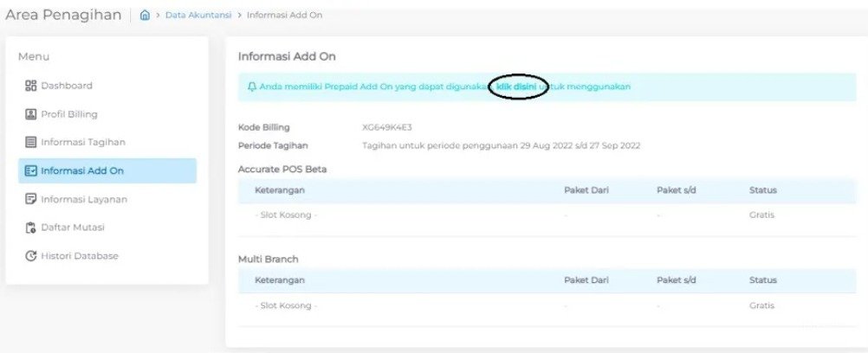Open Histori Database from the menu
This screenshot has width=868, height=353.
pos(107,256)
